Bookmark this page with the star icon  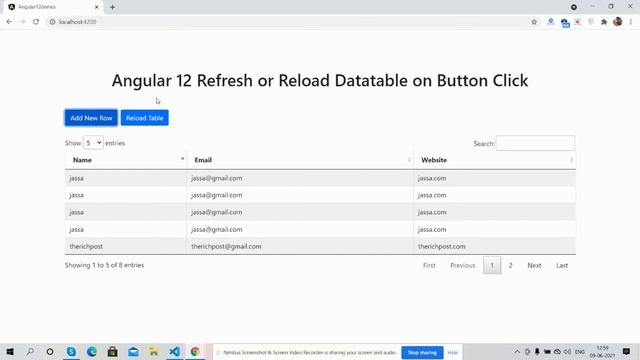point(534,22)
